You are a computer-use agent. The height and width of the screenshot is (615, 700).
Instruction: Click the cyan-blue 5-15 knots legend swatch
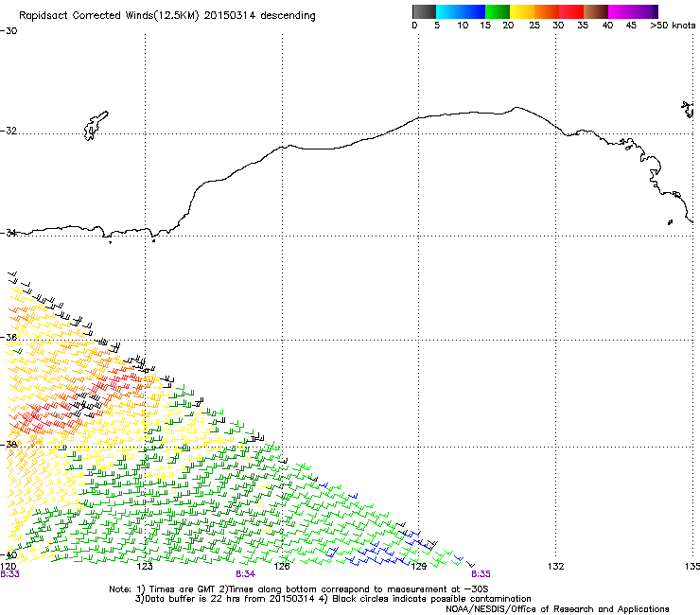click(461, 11)
